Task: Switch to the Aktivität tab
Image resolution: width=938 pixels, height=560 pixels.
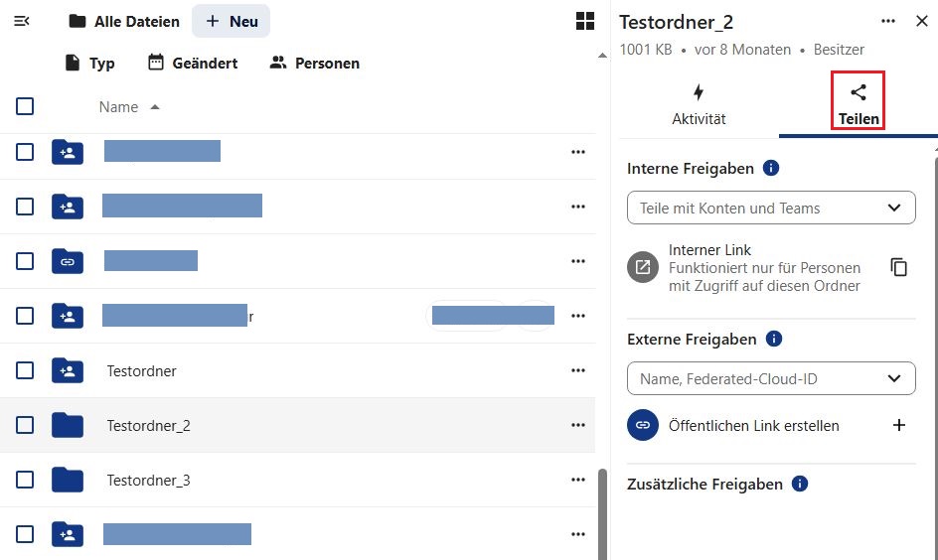Action: tap(699, 104)
